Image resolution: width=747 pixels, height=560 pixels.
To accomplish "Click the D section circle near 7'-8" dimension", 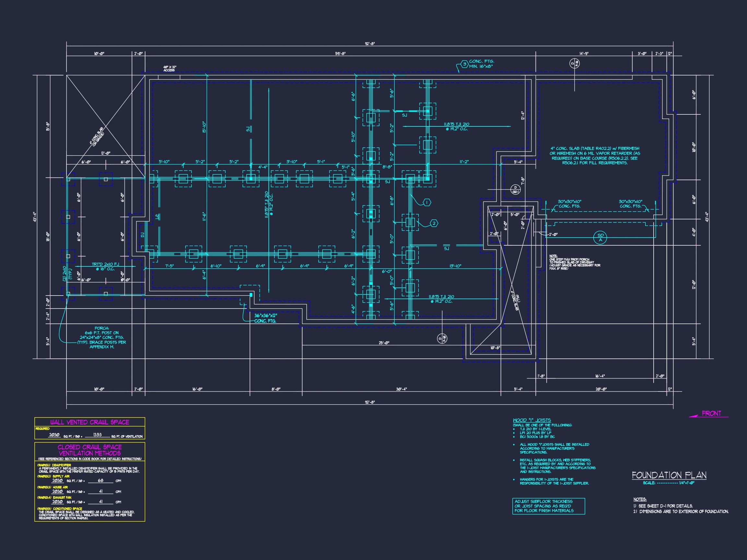I will [515, 189].
